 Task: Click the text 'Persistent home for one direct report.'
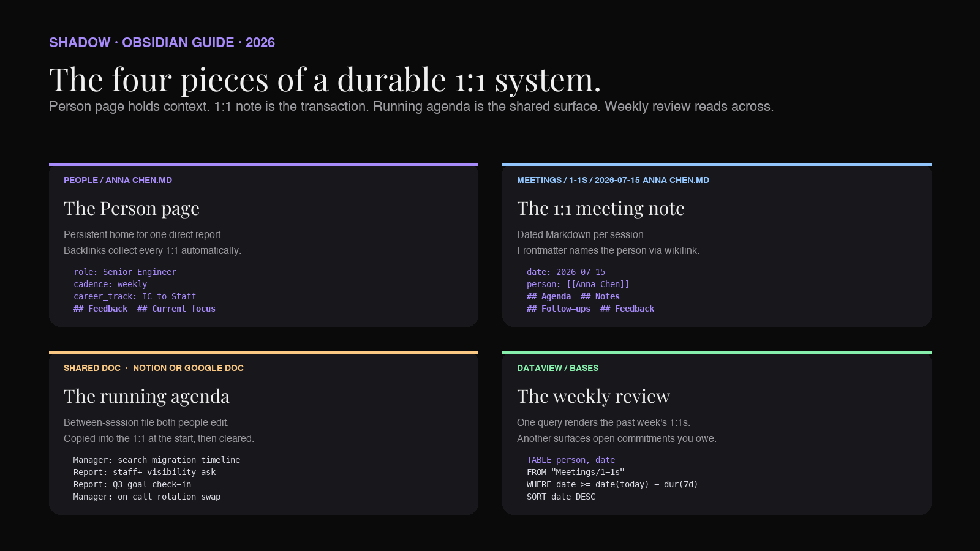[143, 234]
